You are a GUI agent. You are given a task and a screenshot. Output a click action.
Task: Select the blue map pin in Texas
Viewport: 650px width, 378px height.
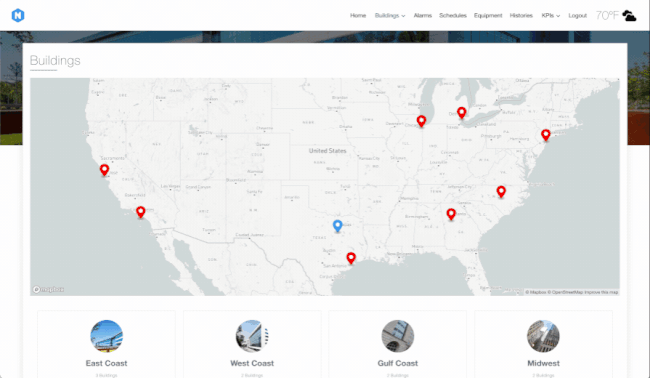pyautogui.click(x=337, y=226)
